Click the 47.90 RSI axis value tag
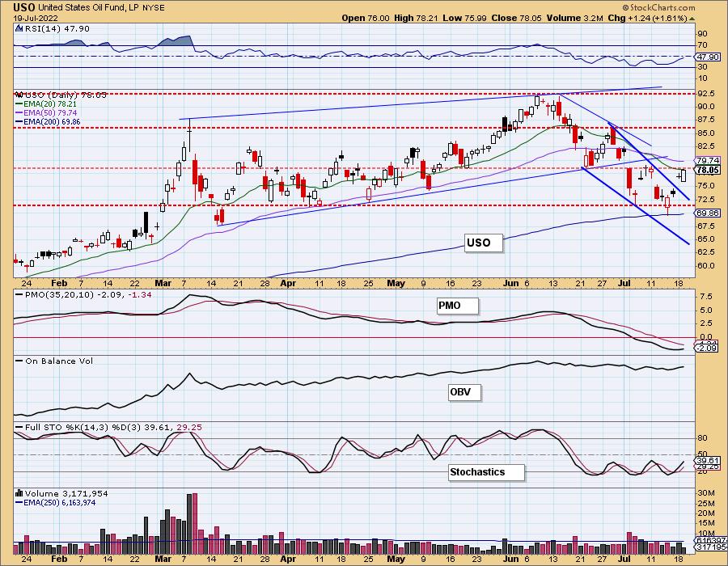The height and width of the screenshot is (566, 728). 708,57
